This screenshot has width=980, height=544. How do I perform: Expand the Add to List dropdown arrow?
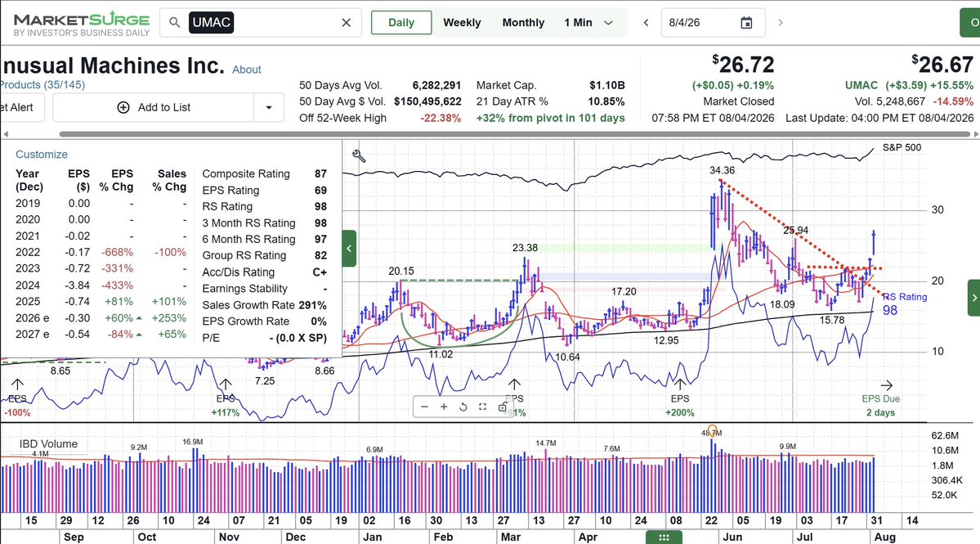click(x=269, y=107)
